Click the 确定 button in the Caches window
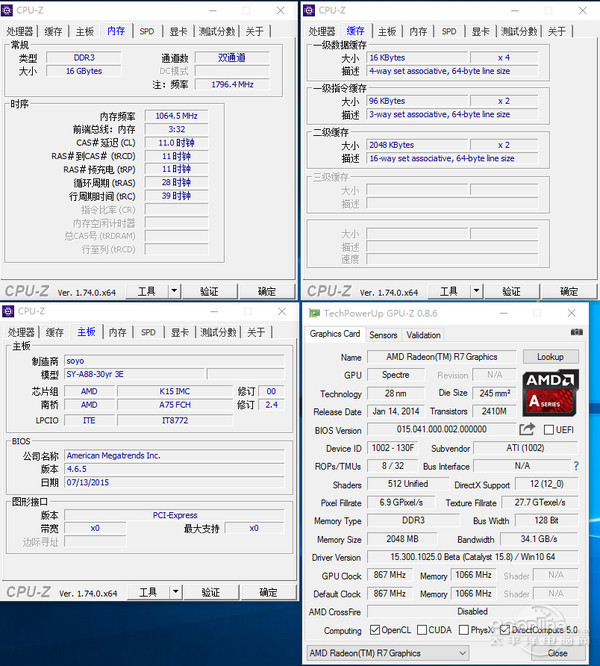The width and height of the screenshot is (600, 666). click(x=568, y=291)
